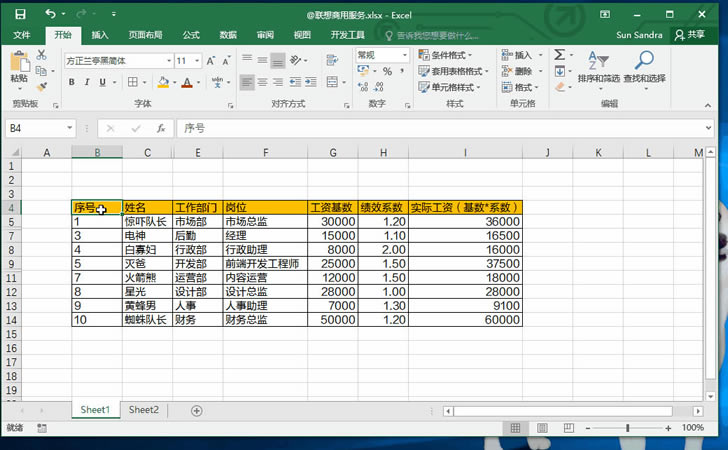The height and width of the screenshot is (450, 728).
Task: Open the 插入 ribbon tab
Action: (x=100, y=34)
